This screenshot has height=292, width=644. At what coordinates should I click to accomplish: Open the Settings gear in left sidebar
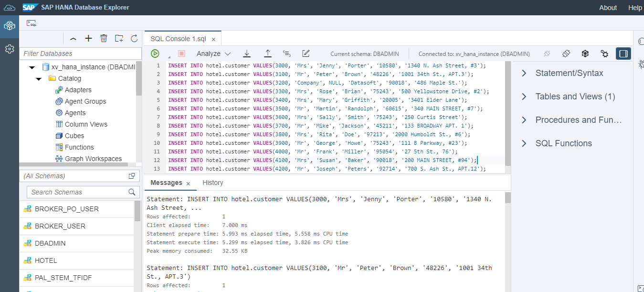10,49
